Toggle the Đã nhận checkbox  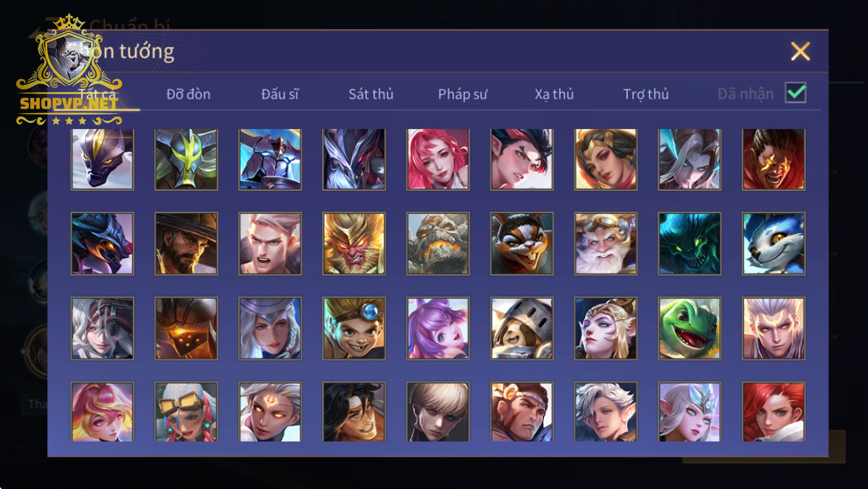coord(796,93)
